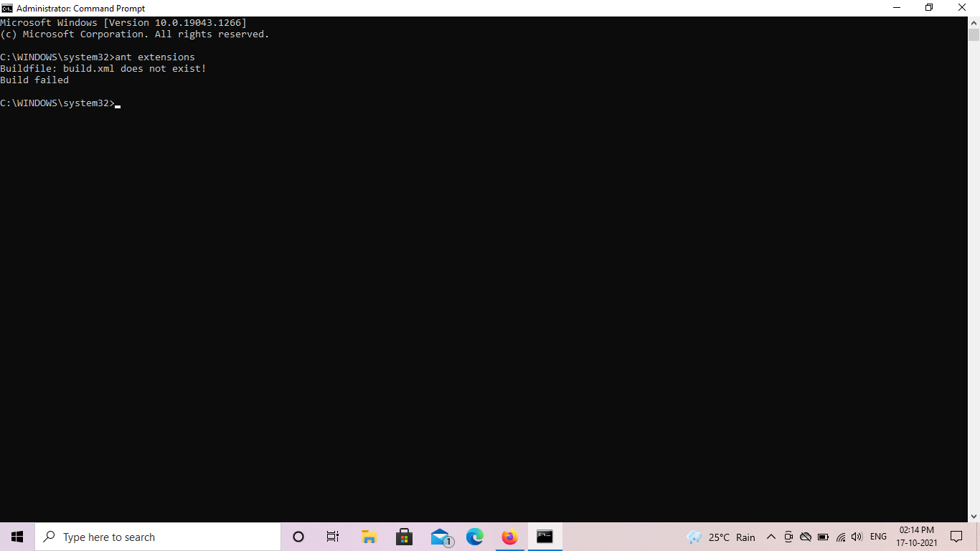This screenshot has height=551, width=980.
Task: Click the Microsoft Corporation copyright line
Action: coord(135,34)
